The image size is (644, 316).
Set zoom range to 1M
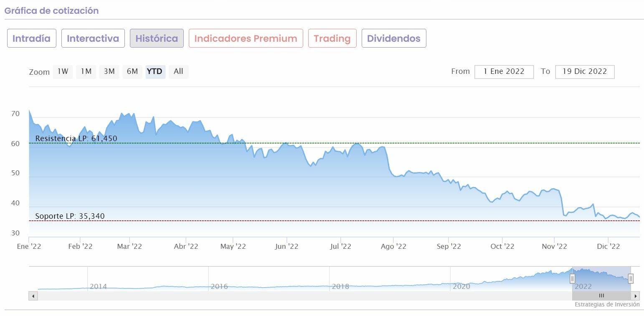point(86,71)
